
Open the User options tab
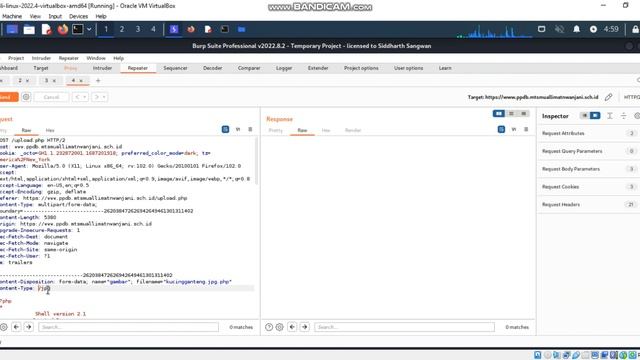[x=409, y=68]
